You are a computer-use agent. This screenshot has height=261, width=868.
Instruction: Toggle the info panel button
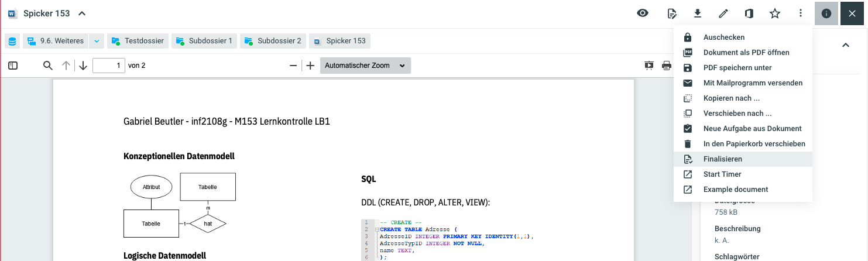click(x=826, y=13)
